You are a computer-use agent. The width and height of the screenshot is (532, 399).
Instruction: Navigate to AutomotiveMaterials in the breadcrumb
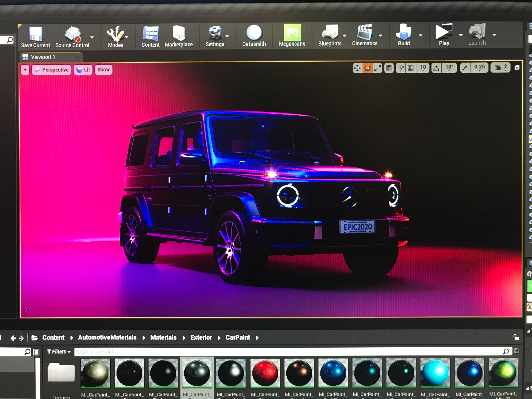(x=107, y=337)
